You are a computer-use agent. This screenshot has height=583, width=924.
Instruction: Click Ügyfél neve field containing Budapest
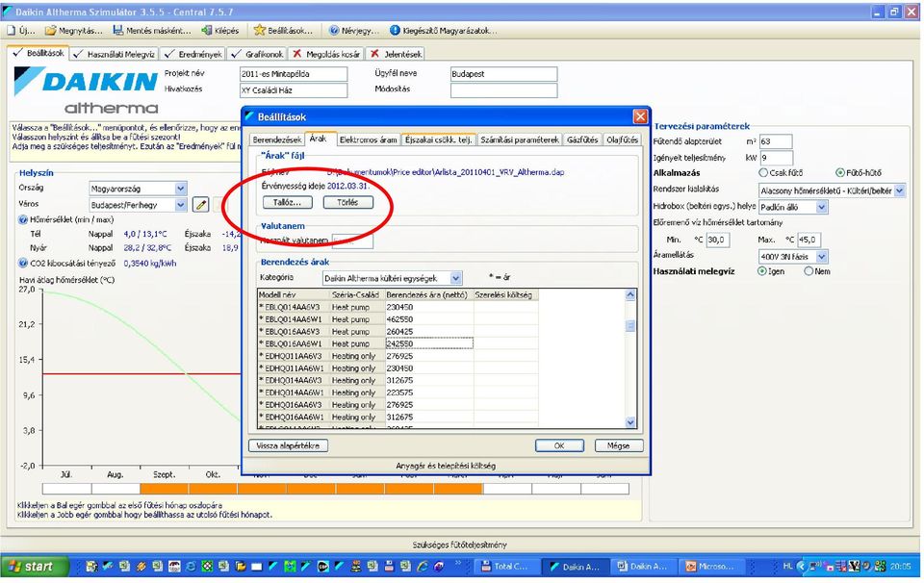(x=503, y=74)
